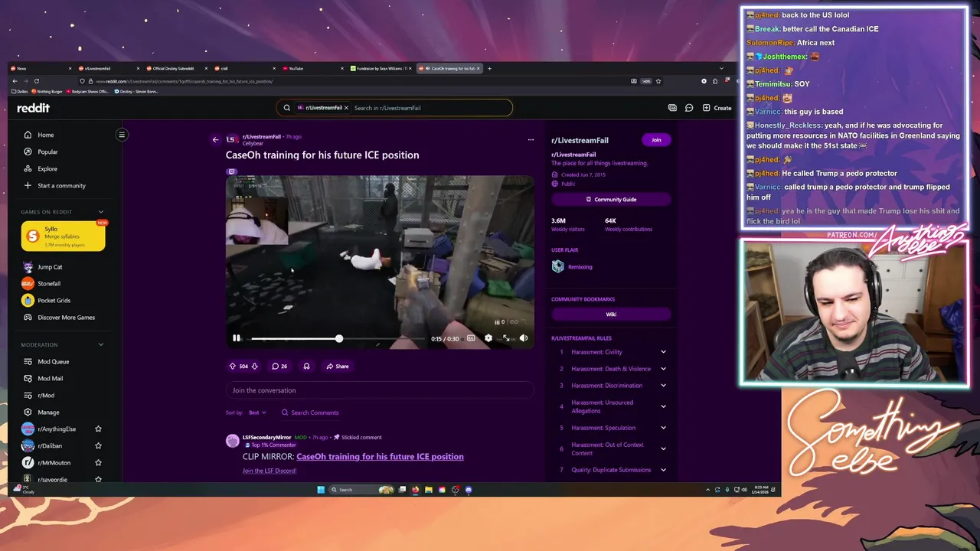This screenshot has height=551, width=980.
Task: Open the Reddit ads icon in header
Action: [672, 108]
